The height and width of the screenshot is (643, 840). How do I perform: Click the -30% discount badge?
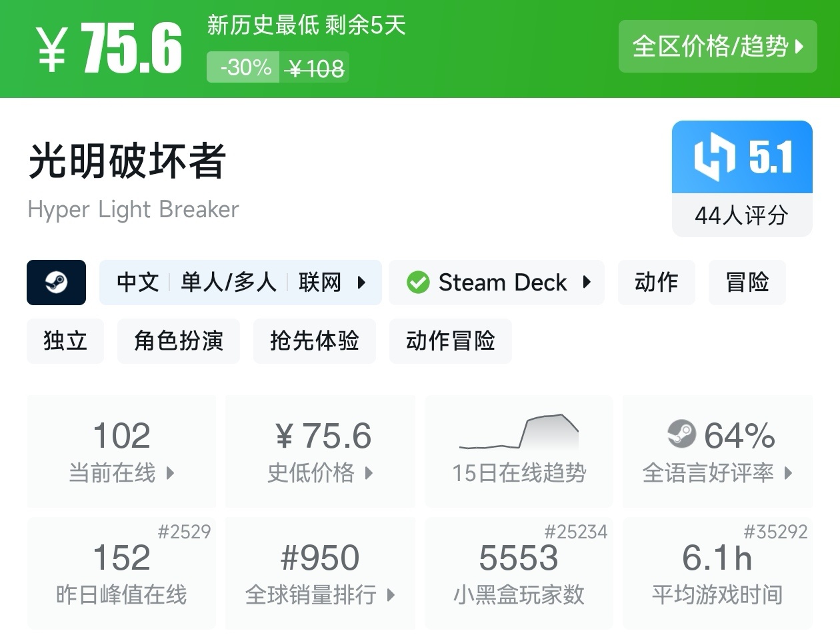pos(244,68)
